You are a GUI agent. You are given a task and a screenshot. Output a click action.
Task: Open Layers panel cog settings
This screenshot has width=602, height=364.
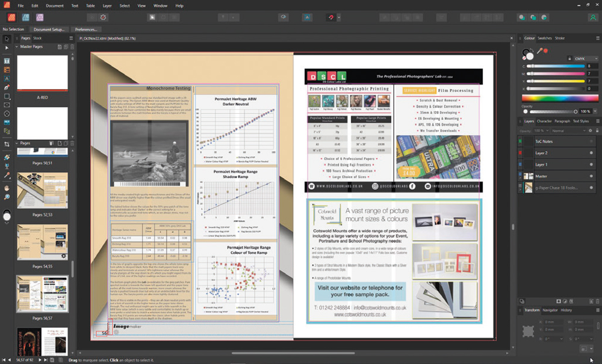click(x=591, y=131)
